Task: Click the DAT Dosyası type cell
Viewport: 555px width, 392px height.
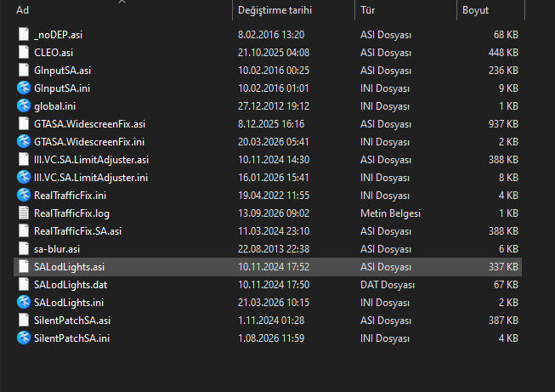Action: (388, 285)
